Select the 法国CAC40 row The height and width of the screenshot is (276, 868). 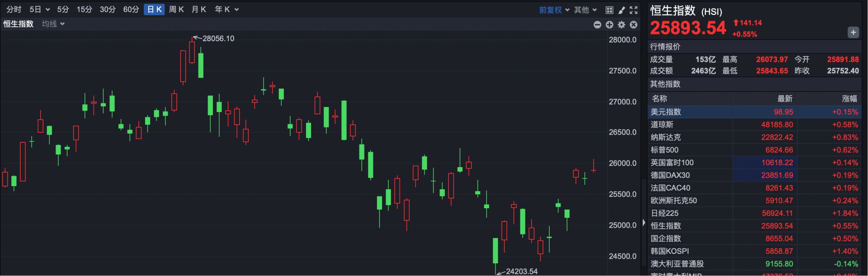[x=755, y=188]
